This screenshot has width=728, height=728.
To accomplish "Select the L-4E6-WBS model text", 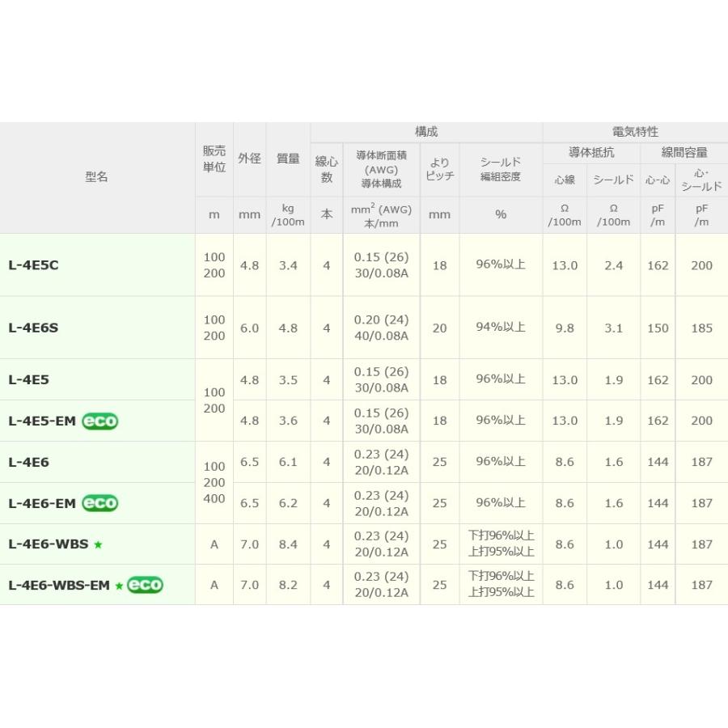I will click(48, 544).
